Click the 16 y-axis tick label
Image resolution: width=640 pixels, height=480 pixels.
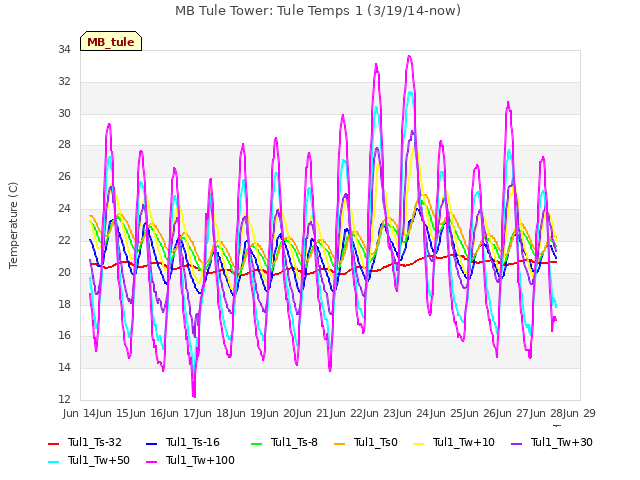click(64, 336)
